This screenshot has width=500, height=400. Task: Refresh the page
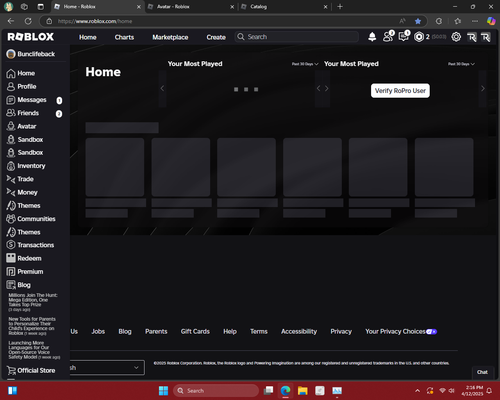pyautogui.click(x=28, y=21)
